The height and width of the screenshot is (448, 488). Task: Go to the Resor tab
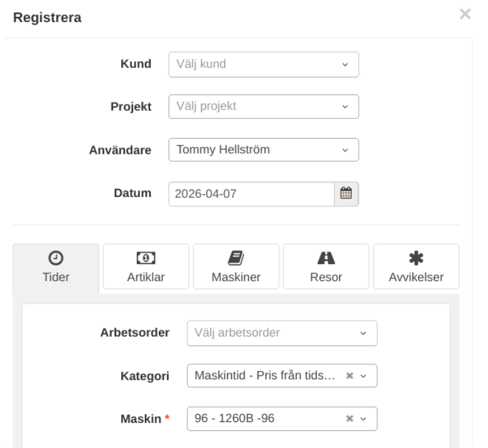tap(326, 267)
